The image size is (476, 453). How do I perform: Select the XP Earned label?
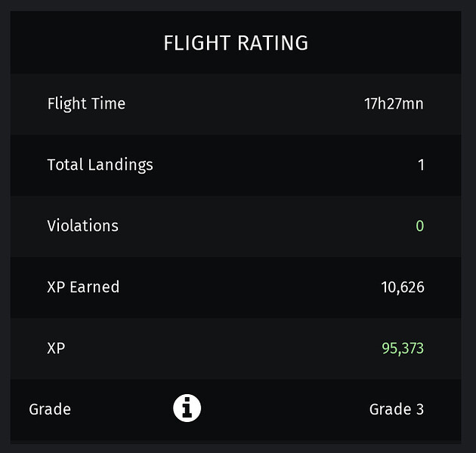pyautogui.click(x=83, y=287)
